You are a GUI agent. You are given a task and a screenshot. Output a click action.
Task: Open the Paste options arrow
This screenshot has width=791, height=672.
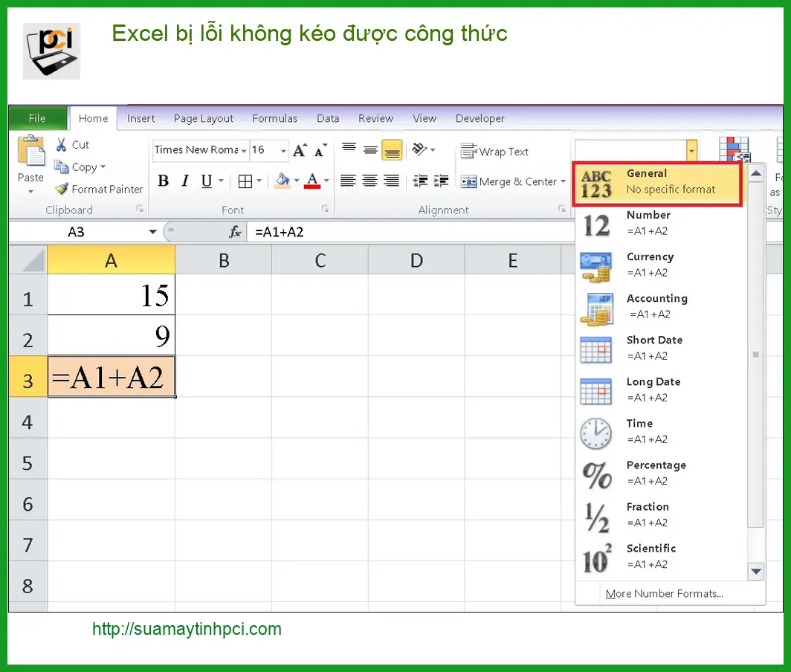30,192
